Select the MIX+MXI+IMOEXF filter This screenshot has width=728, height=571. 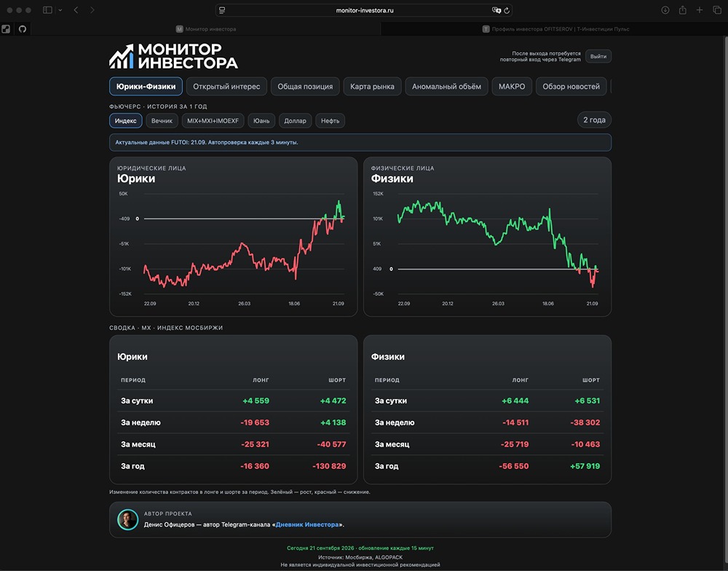click(x=213, y=121)
